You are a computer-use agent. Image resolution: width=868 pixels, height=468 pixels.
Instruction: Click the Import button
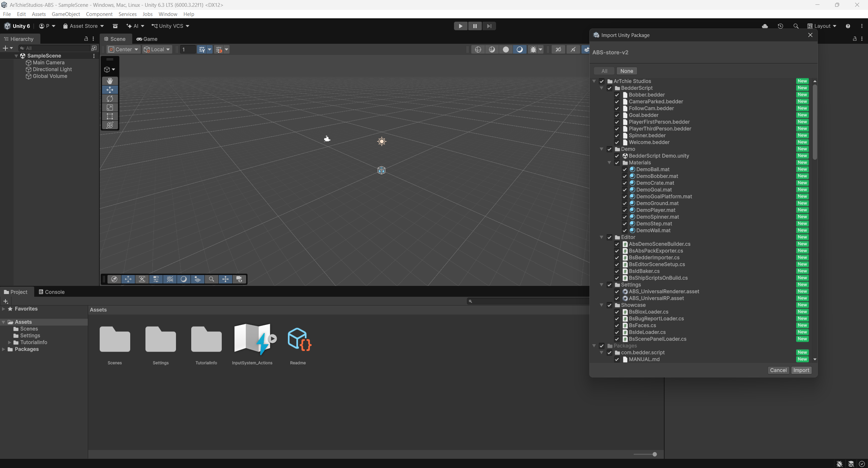coord(801,370)
